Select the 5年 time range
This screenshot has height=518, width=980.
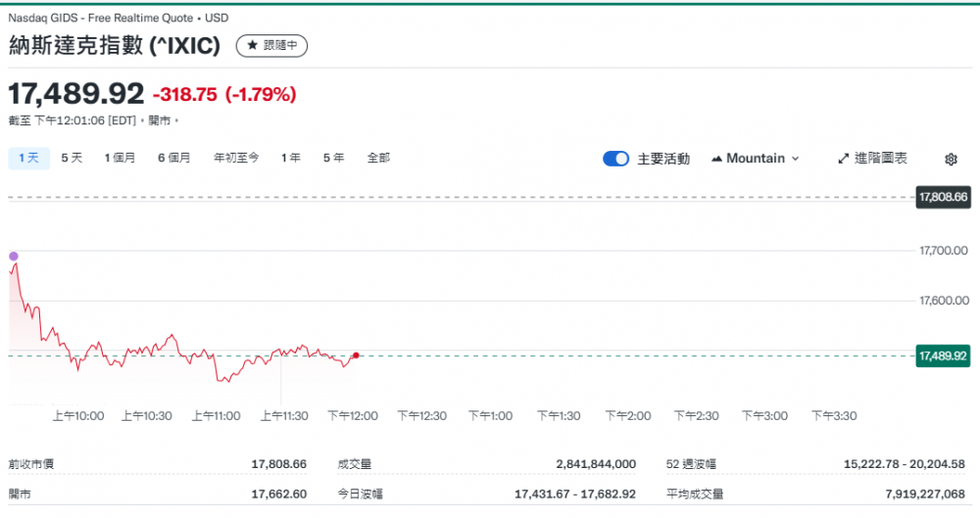(x=333, y=158)
